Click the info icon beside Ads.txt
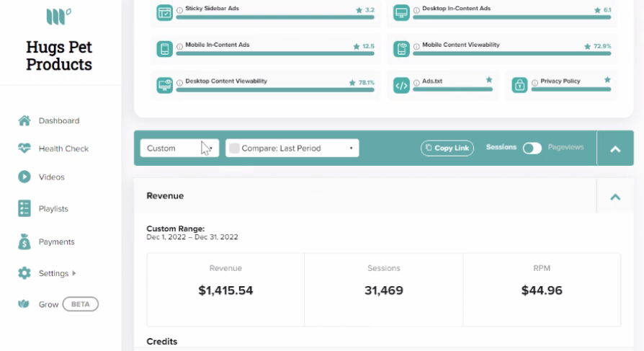 (416, 83)
